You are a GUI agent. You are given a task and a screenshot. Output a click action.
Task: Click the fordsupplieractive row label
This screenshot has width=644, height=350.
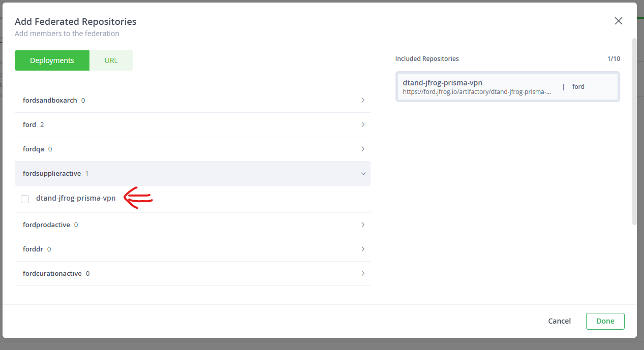pyautogui.click(x=52, y=173)
